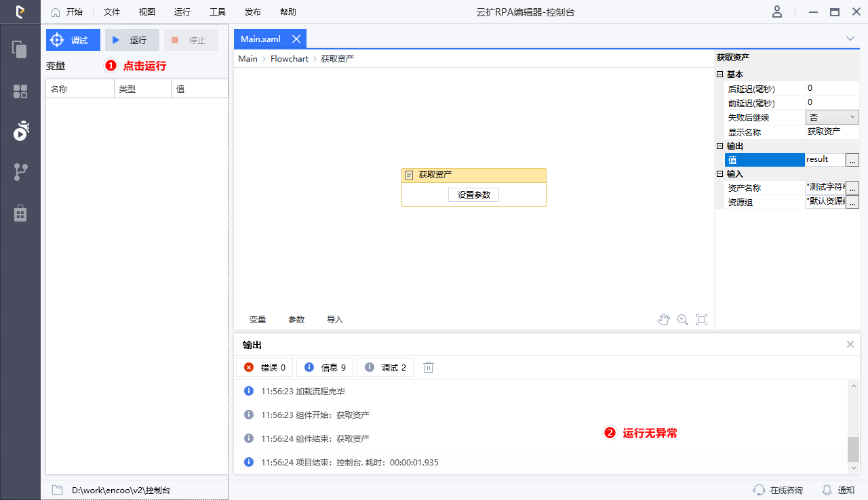Viewport: 868px width, 500px height.
Task: Click Main in the breadcrumb
Action: coord(248,59)
